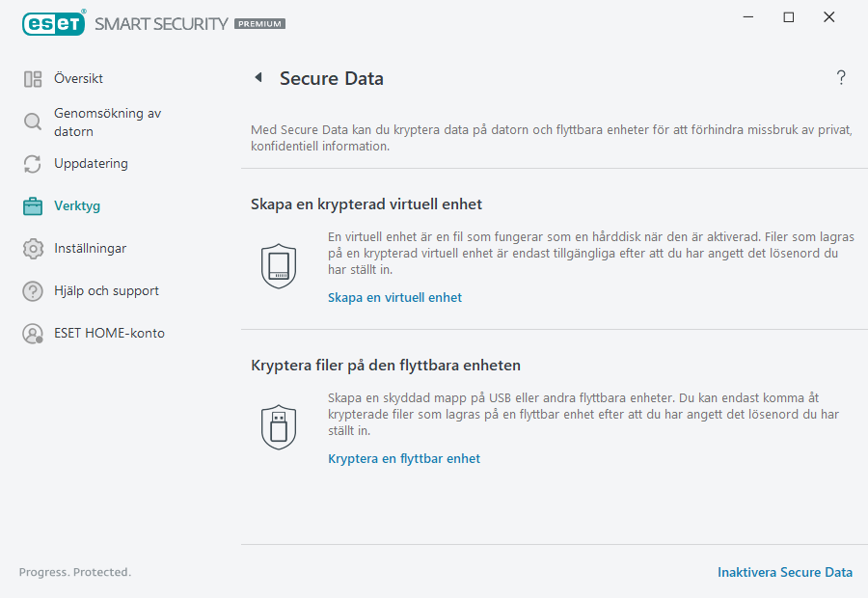This screenshot has width=868, height=598.
Task: Open the Verktyg toolbox icon
Action: (33, 205)
